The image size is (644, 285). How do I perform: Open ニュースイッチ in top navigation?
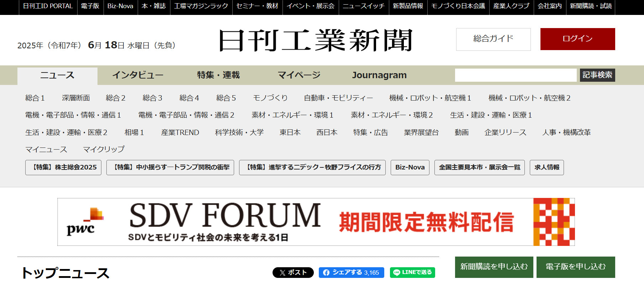[363, 6]
